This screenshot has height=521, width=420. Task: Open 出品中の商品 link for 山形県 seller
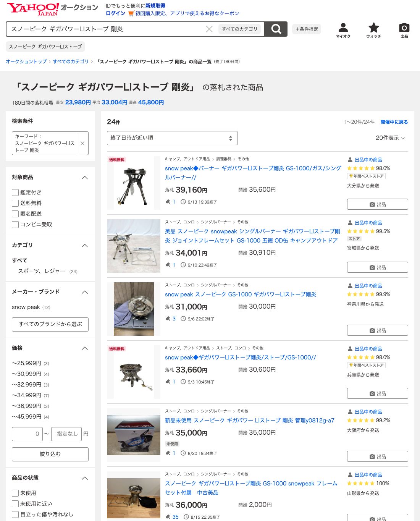click(368, 475)
